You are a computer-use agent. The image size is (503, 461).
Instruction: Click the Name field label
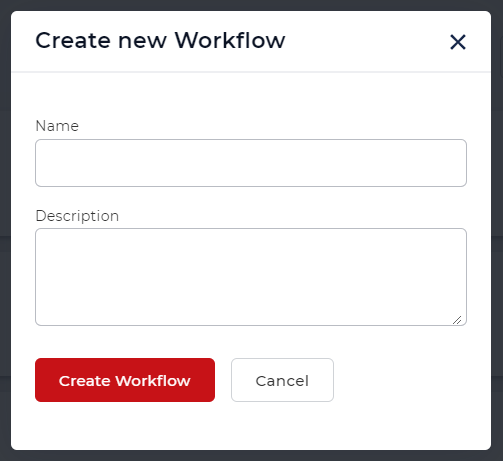pyautogui.click(x=57, y=126)
